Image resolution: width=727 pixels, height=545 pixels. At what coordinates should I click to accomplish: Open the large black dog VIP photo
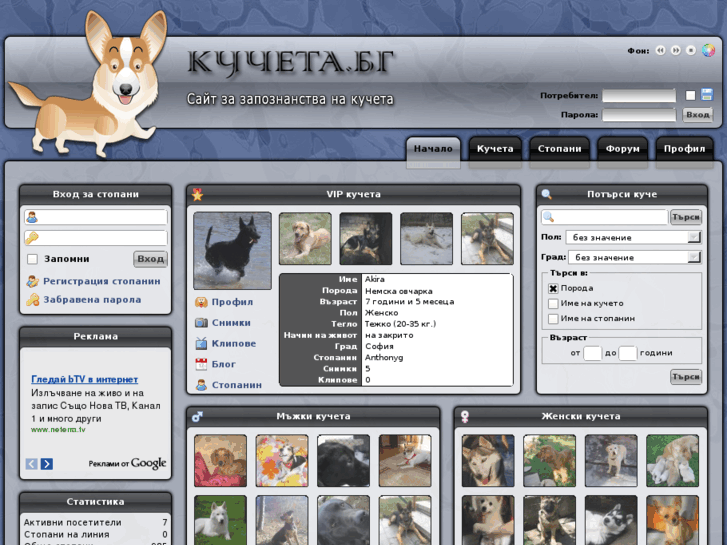click(232, 251)
